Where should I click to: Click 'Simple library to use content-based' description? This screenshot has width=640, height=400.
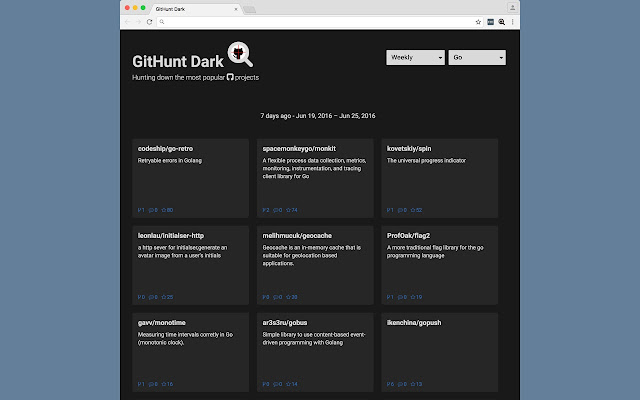(x=314, y=338)
